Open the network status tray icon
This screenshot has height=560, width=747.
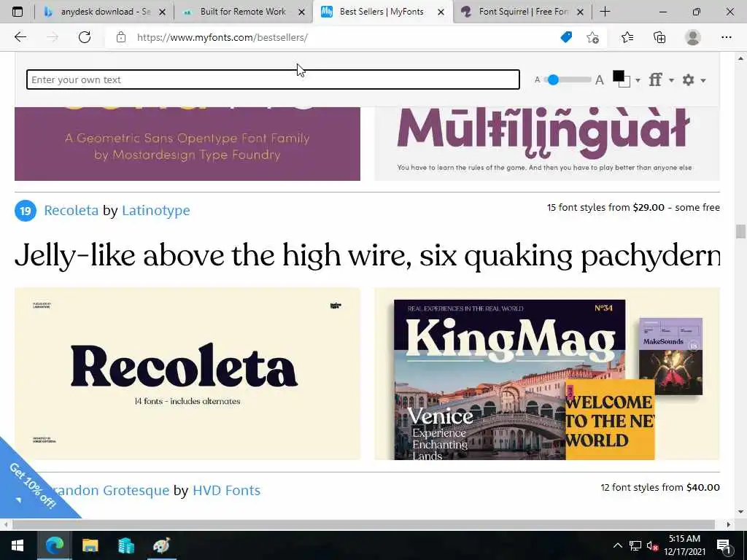[x=635, y=545]
